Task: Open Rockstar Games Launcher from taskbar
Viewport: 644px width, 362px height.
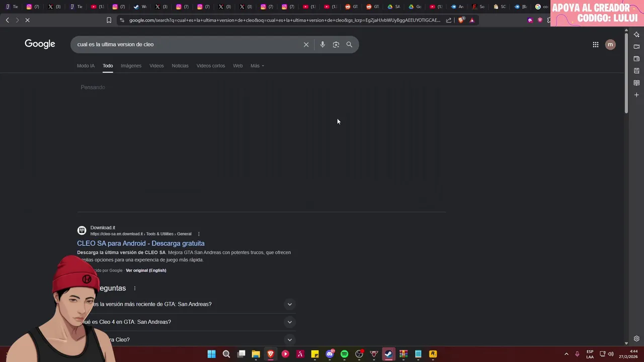Action: (433, 354)
